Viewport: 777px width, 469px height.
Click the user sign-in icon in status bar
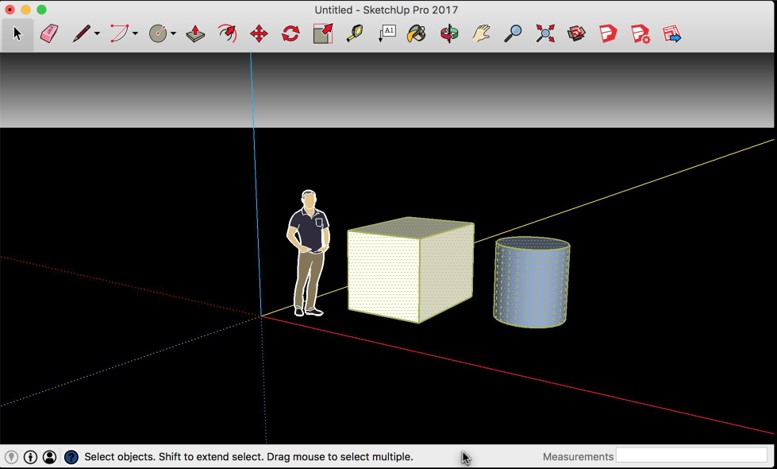click(50, 457)
